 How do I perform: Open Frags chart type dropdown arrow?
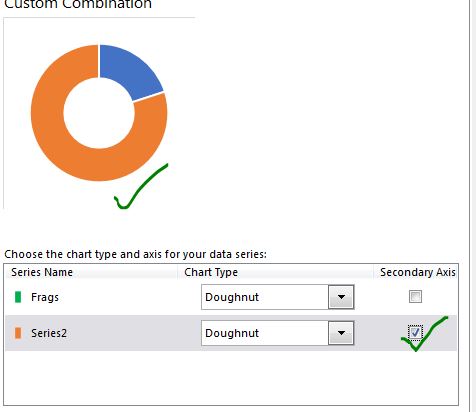341,297
